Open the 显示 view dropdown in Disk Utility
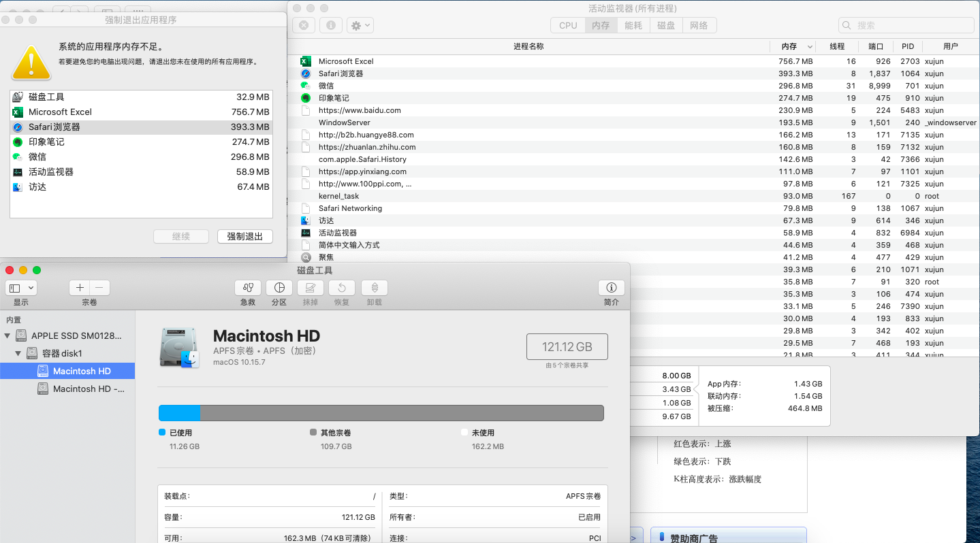Viewport: 980px width, 543px height. click(21, 288)
